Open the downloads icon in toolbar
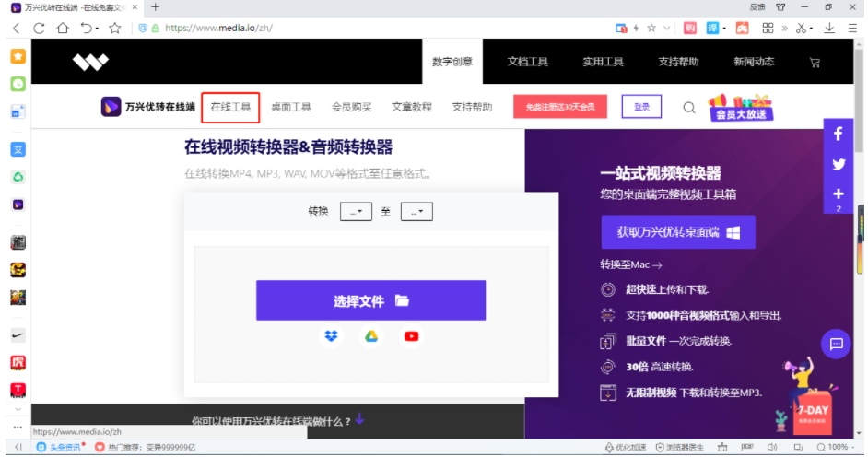This screenshot has height=457, width=868. pos(829,29)
